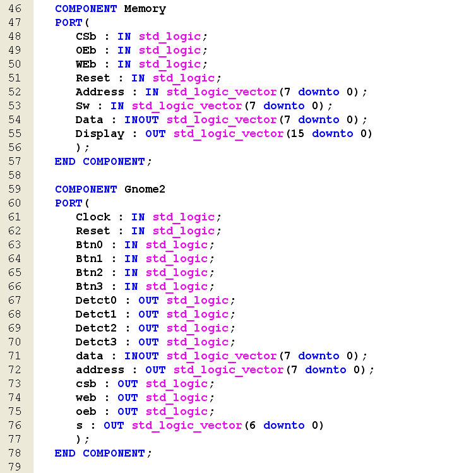The image size is (476, 473).
Task: Click the Detct0 port name
Action: click(96, 300)
